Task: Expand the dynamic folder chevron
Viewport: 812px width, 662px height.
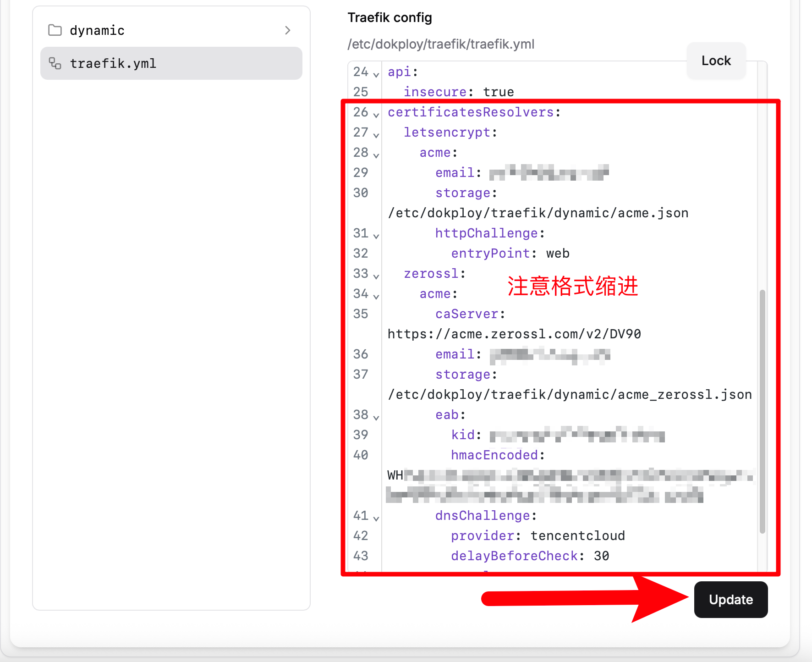Action: 288,30
